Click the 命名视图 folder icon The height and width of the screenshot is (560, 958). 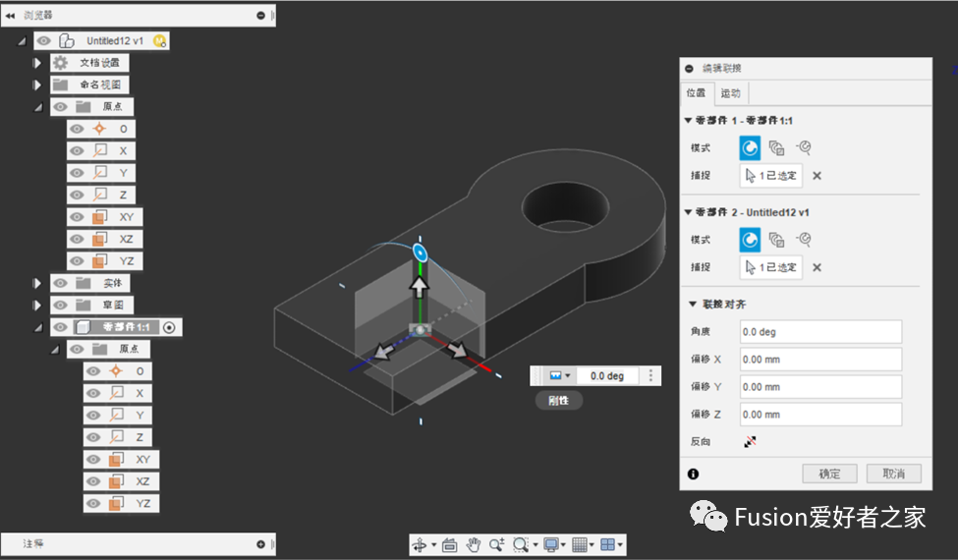61,84
